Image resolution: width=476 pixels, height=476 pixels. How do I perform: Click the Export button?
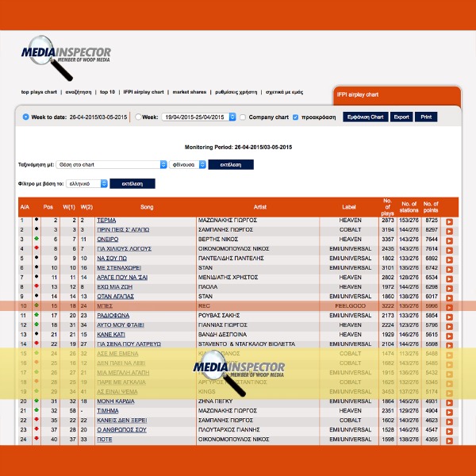401,117
